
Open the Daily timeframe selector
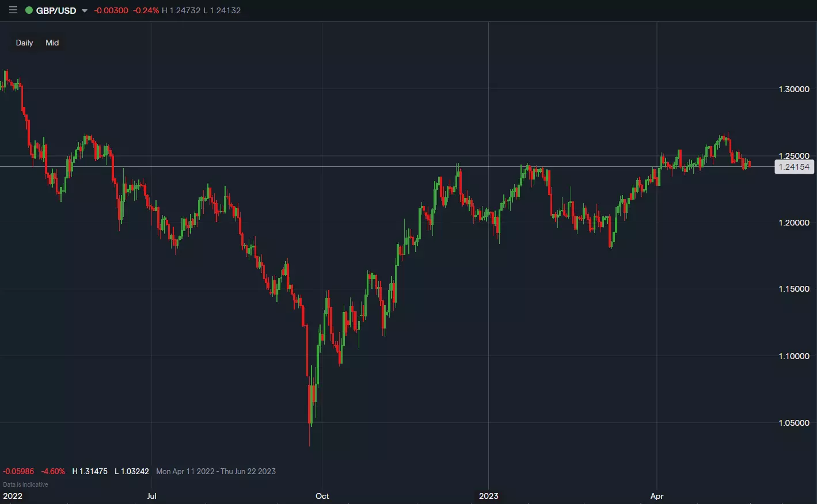[24, 43]
